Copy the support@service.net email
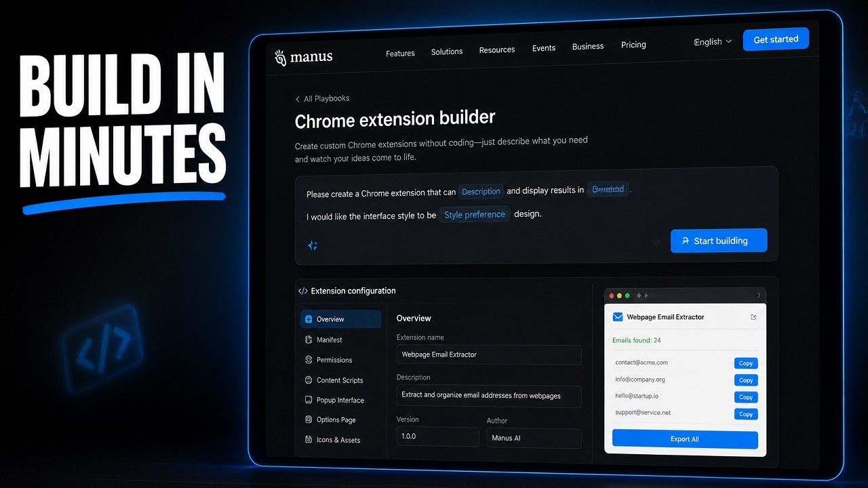 pyautogui.click(x=746, y=414)
